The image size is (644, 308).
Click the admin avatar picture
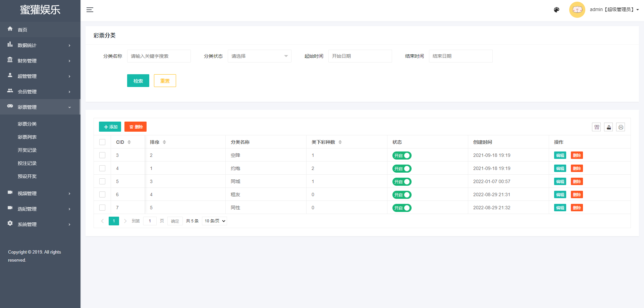point(577,10)
